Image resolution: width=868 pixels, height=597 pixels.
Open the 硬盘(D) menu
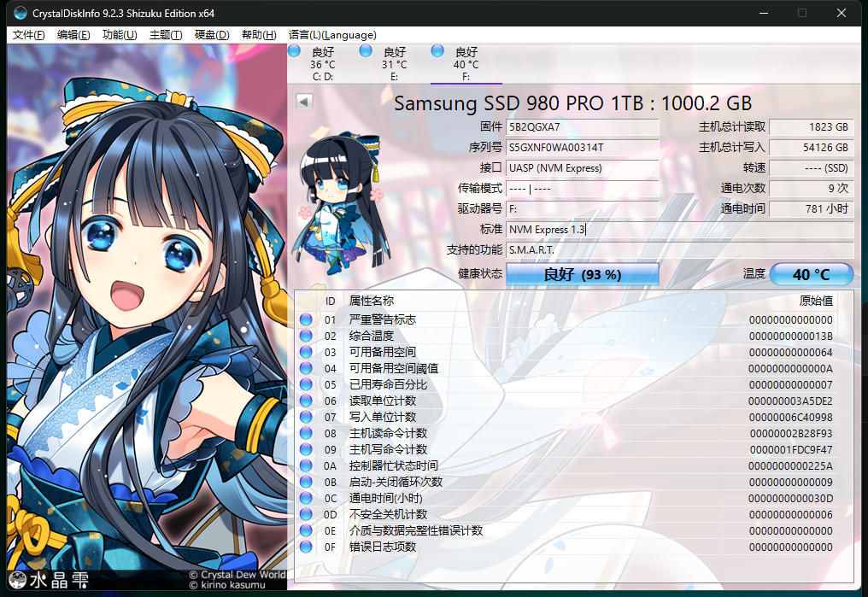click(212, 35)
